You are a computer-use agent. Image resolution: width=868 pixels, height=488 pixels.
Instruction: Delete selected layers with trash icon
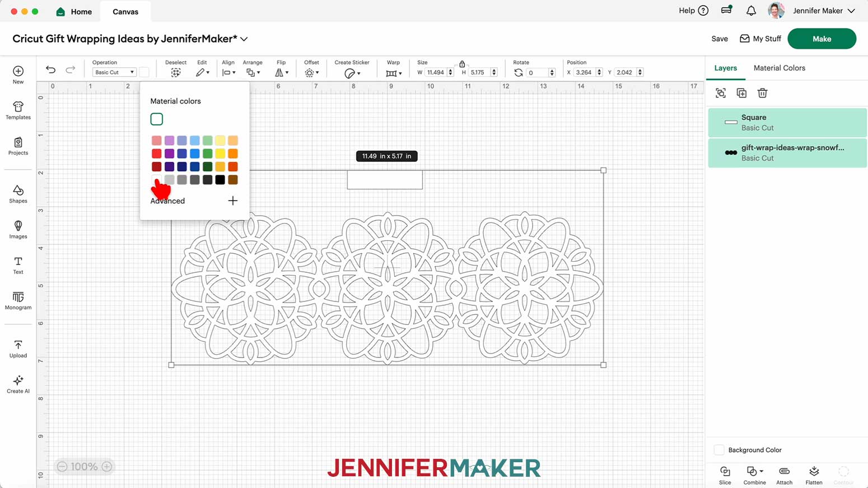(x=762, y=93)
